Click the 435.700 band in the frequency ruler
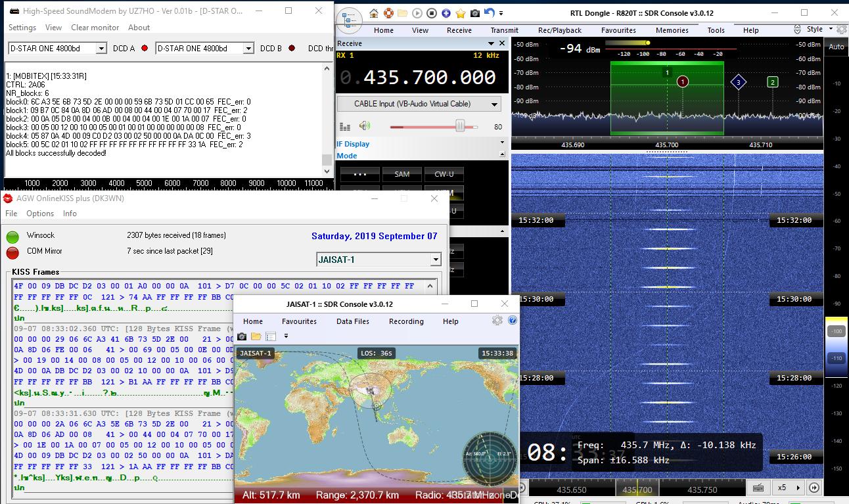849x504 pixels. tap(637, 490)
